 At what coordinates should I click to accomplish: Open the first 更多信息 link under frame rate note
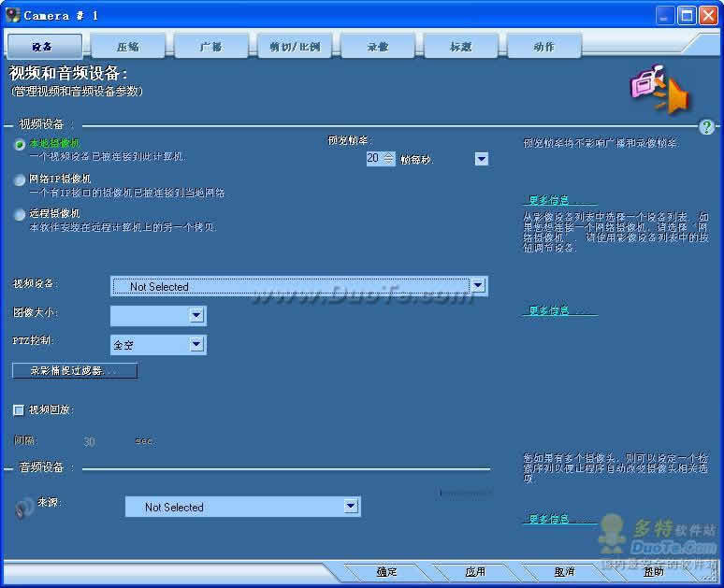click(x=559, y=200)
